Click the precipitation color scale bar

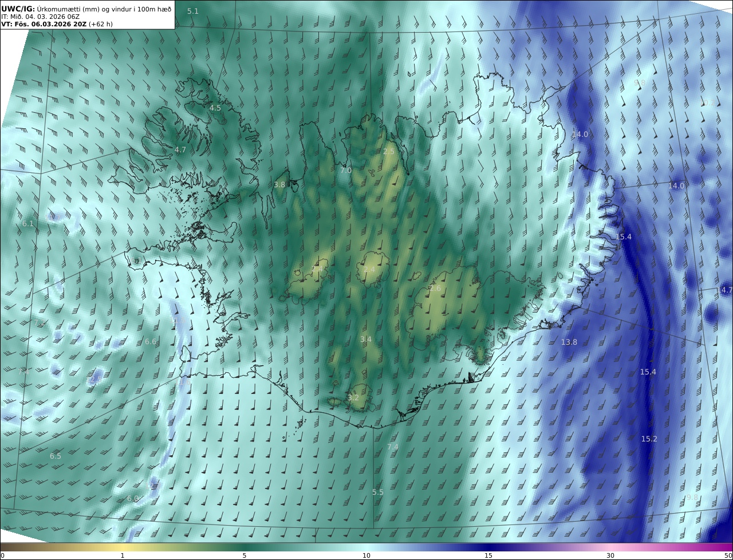click(x=366, y=547)
